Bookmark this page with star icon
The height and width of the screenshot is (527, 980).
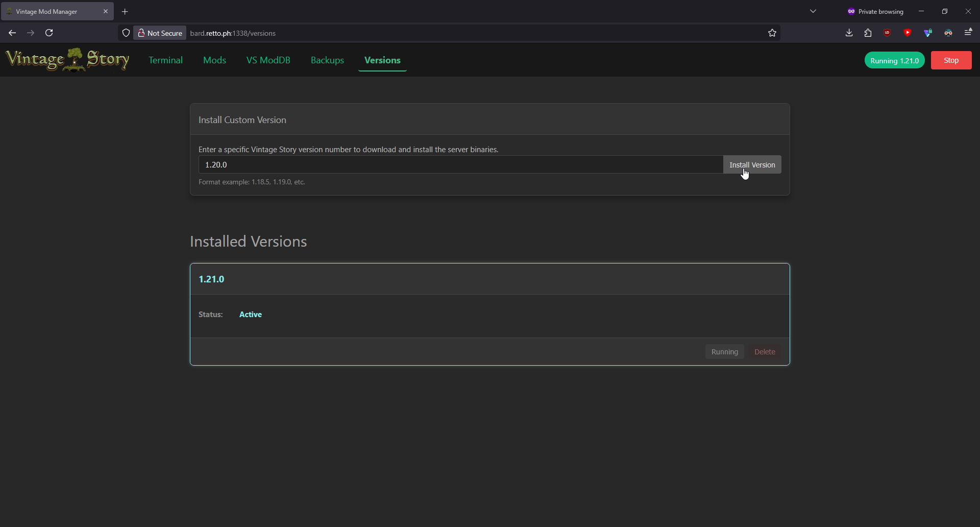click(772, 33)
